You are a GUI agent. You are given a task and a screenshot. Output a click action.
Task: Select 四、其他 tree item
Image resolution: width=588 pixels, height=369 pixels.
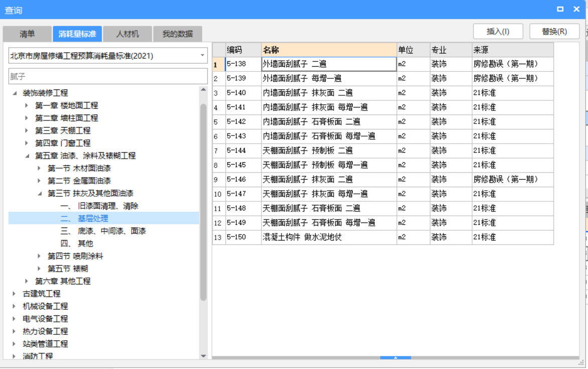tap(77, 243)
